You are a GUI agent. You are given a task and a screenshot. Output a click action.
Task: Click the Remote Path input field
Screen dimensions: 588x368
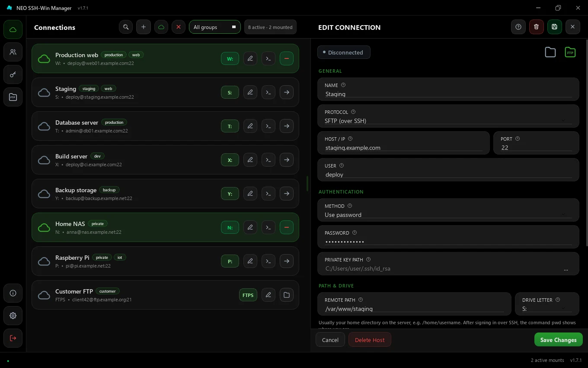pyautogui.click(x=415, y=304)
